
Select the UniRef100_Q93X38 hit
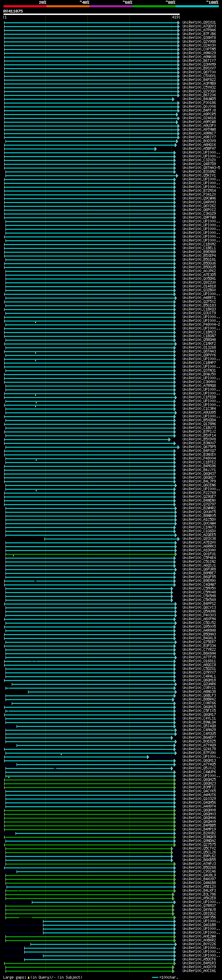click(x=199, y=539)
